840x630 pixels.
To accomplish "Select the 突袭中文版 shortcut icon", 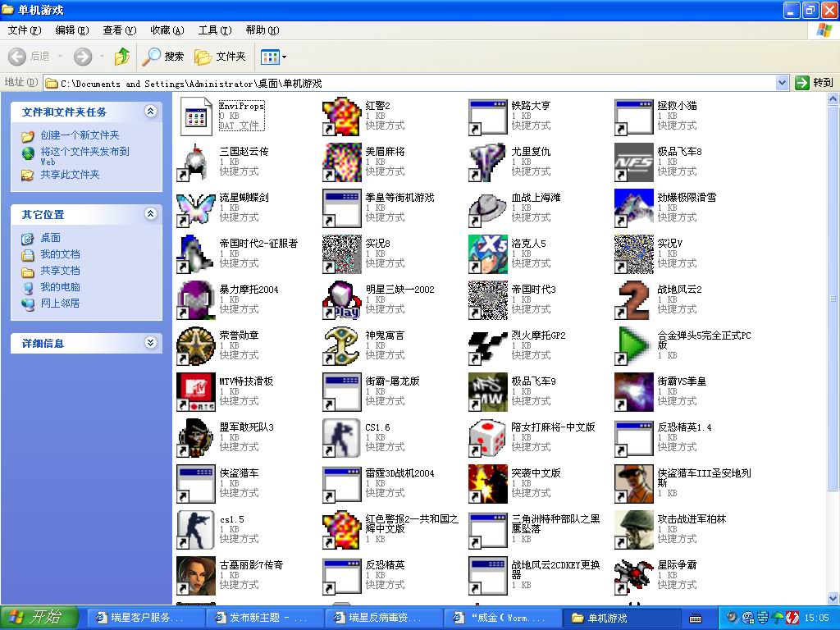I will 487,484.
